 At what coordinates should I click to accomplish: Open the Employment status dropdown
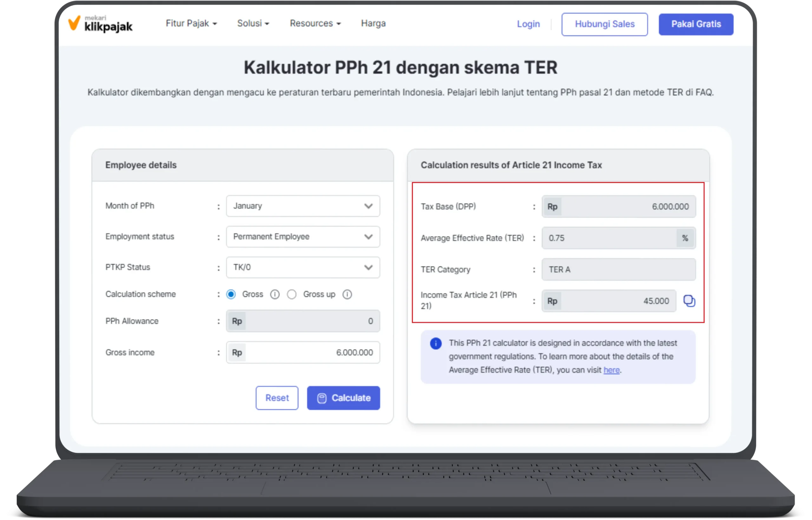[303, 237]
